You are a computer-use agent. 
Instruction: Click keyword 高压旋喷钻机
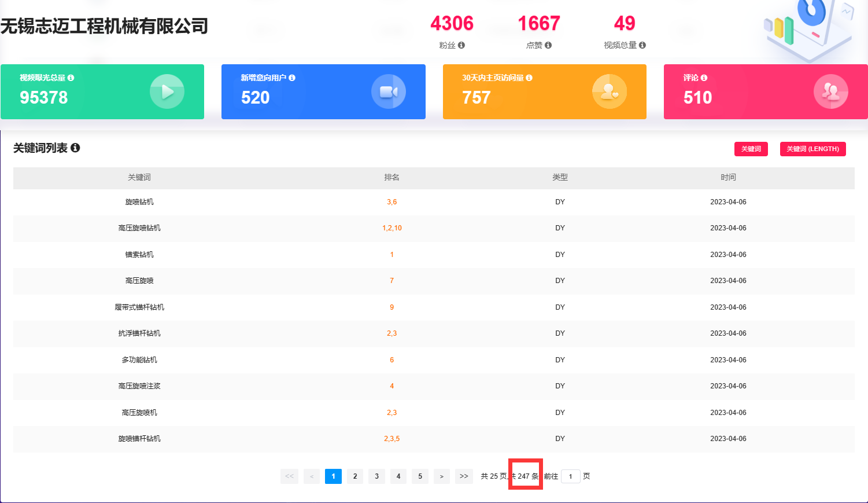coord(139,228)
